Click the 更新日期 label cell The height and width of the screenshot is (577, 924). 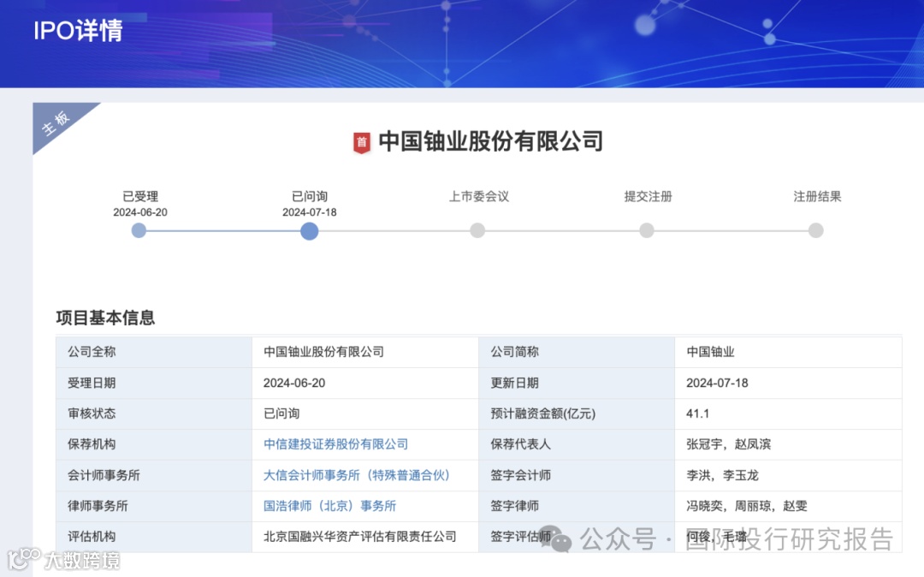pos(577,383)
